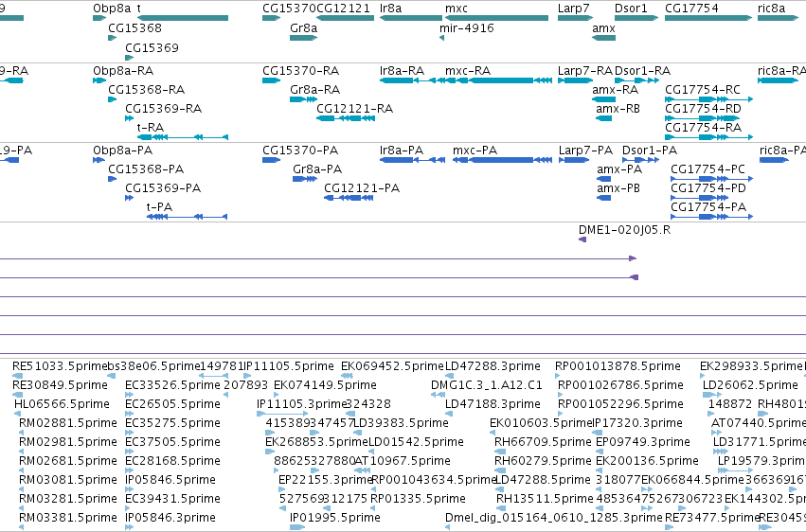Click protein t-PA

point(159,207)
